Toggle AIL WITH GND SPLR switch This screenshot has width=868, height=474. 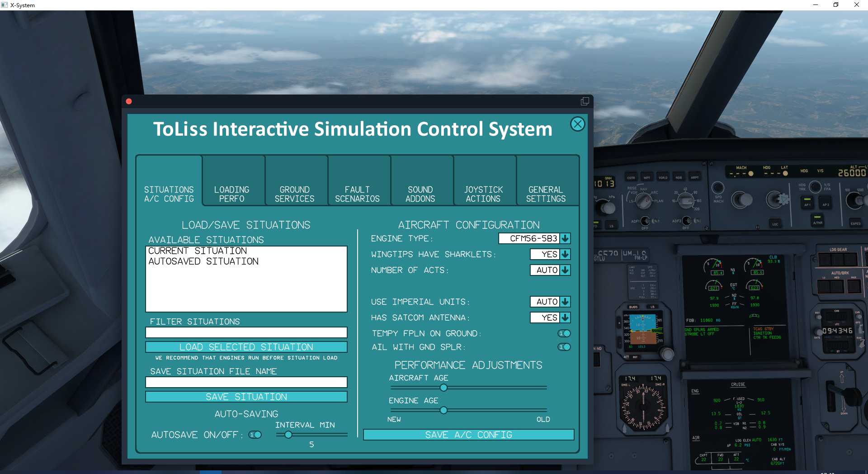(564, 347)
